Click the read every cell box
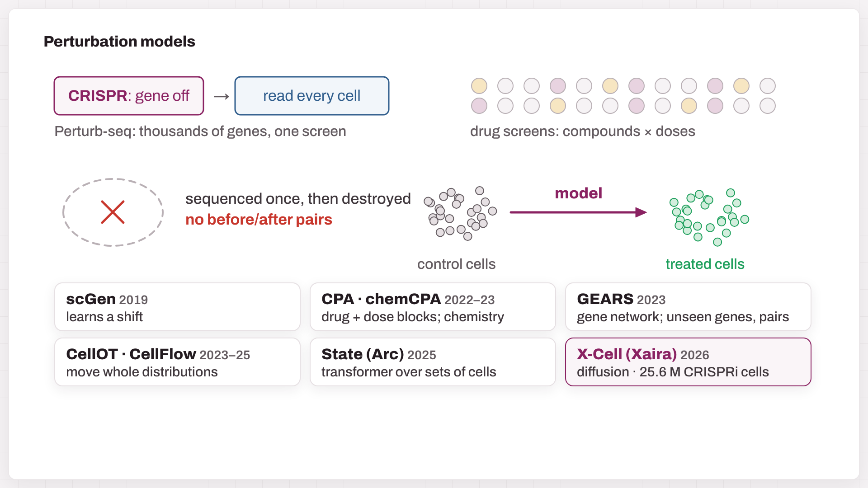The image size is (868, 488). point(312,96)
